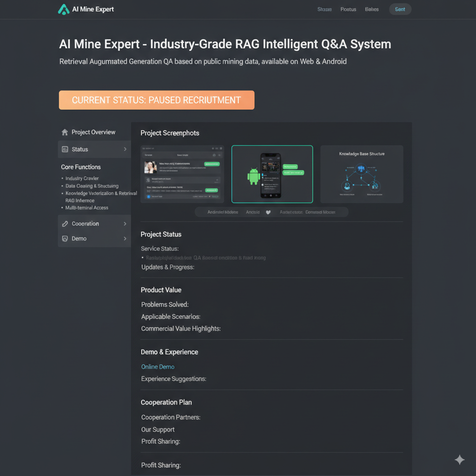Click the Current Status: Paused Recruitment banner
Image resolution: width=476 pixels, height=476 pixels.
click(x=157, y=100)
